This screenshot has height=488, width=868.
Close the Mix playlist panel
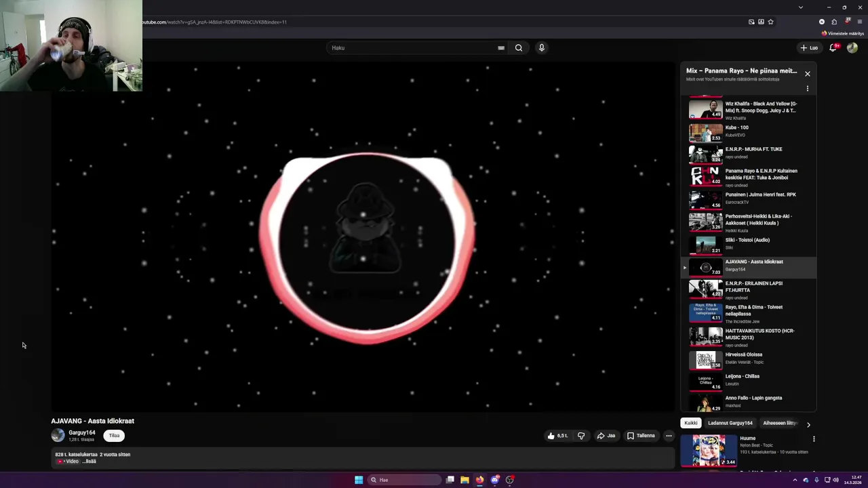807,73
